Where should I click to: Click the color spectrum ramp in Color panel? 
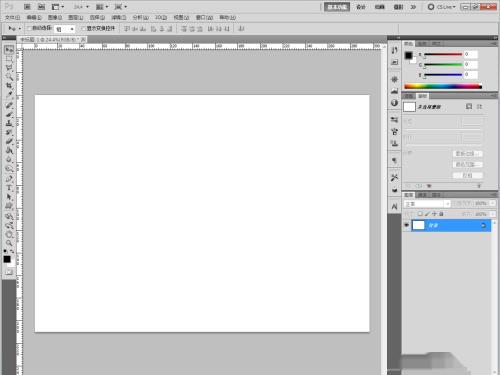click(x=443, y=87)
